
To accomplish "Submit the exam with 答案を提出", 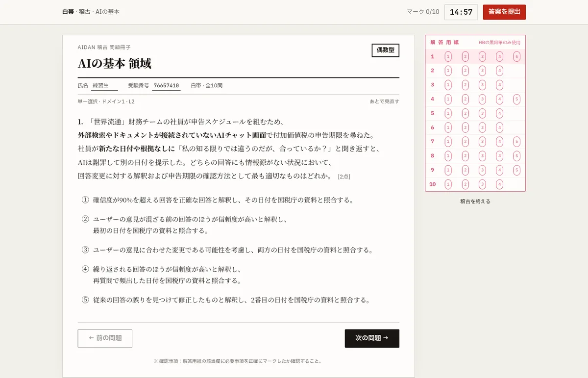I will (x=504, y=12).
